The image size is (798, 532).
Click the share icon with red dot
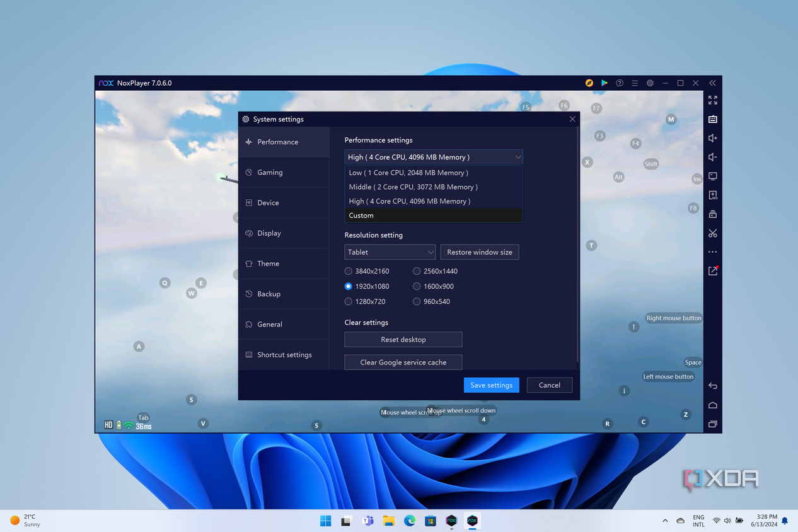712,270
